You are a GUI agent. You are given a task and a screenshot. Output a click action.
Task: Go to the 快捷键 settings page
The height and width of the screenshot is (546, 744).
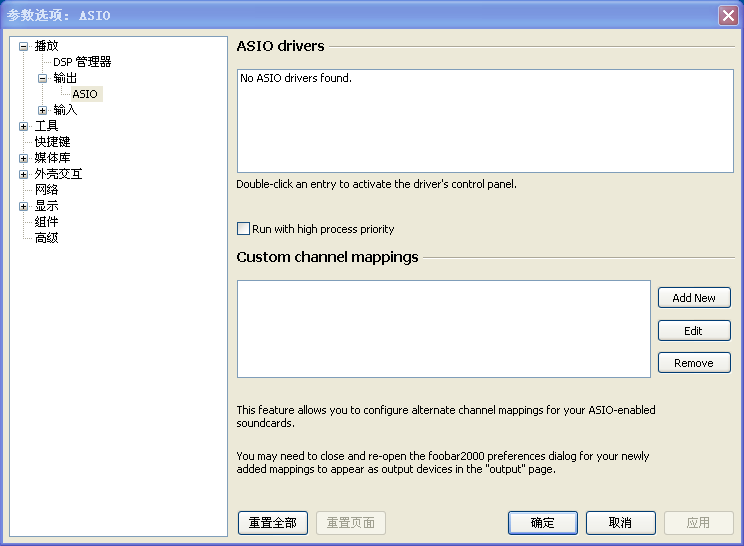pos(52,142)
